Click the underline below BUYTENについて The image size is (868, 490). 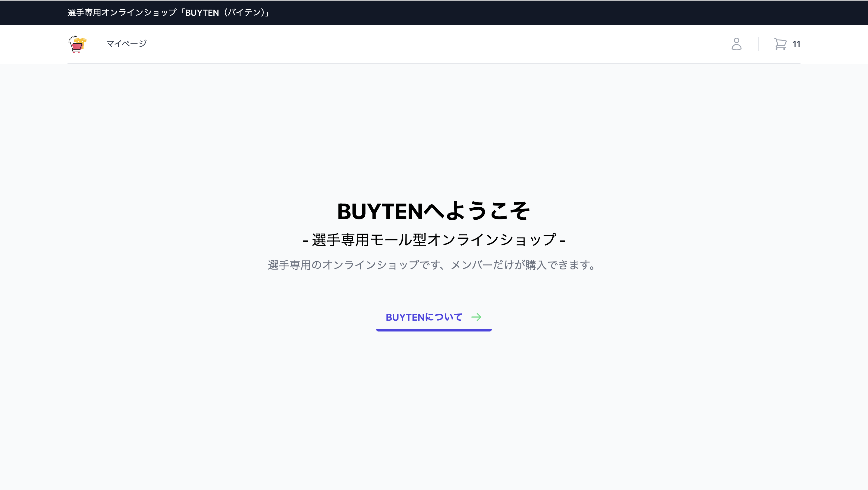click(434, 331)
